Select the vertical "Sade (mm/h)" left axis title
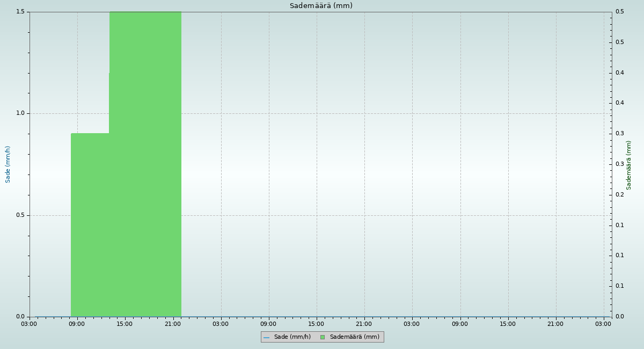Viewport: 644px width, 349px height. pos(8,164)
